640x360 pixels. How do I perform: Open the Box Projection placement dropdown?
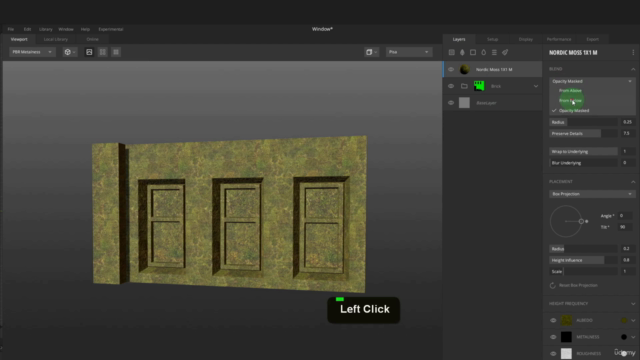tap(592, 194)
